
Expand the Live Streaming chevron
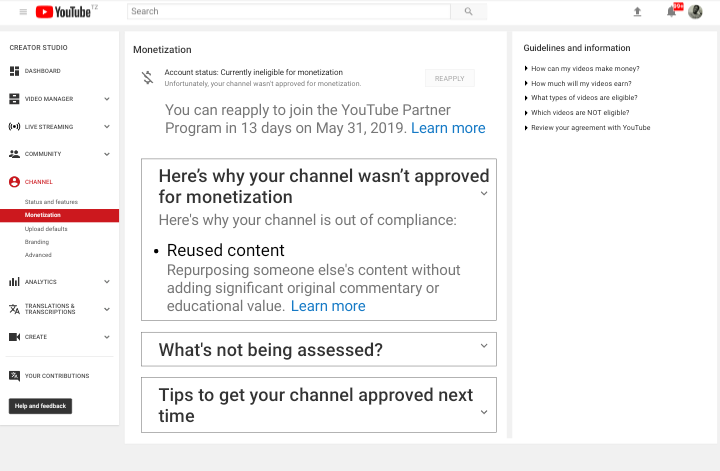(x=107, y=126)
